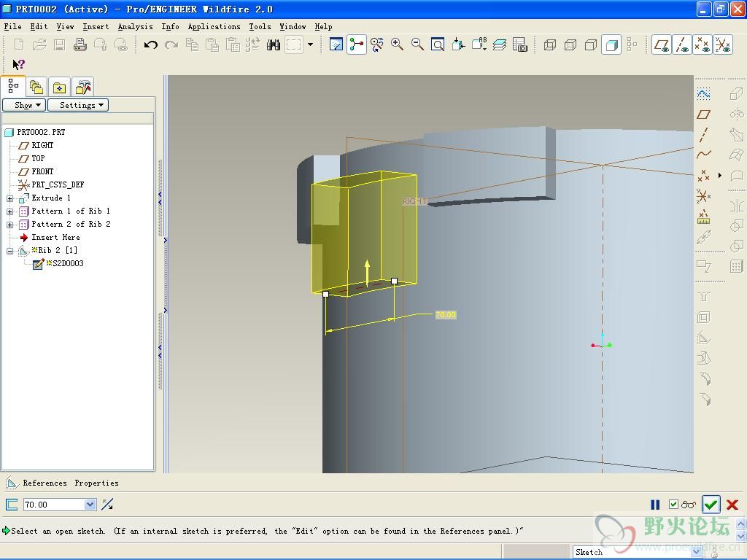Toggle datum planes display icon
747x560 pixels.
pyautogui.click(x=662, y=45)
